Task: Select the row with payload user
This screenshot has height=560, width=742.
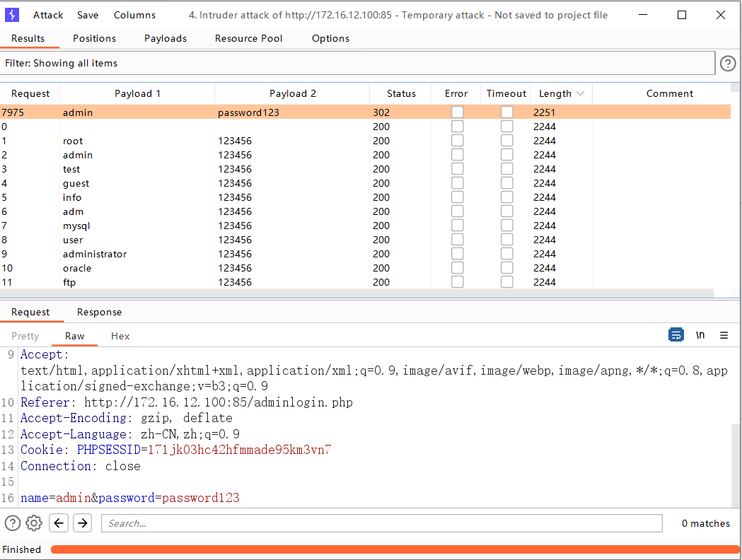Action: [x=365, y=240]
